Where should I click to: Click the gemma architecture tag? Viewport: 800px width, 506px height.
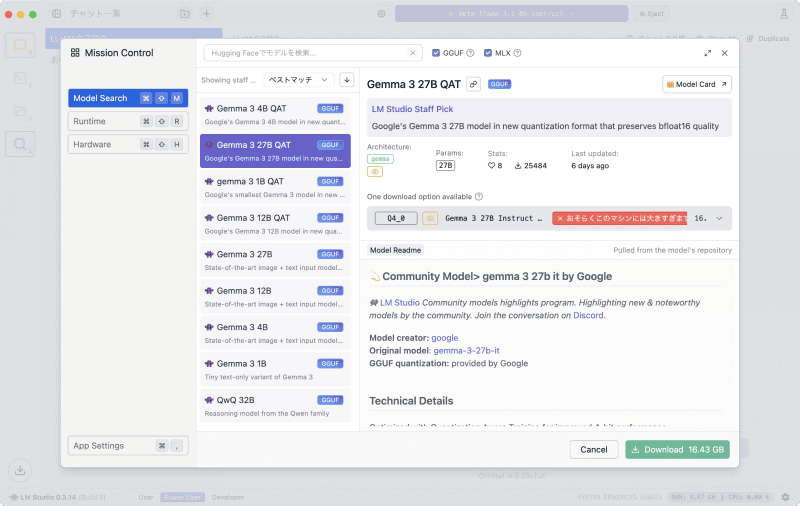[x=380, y=159]
